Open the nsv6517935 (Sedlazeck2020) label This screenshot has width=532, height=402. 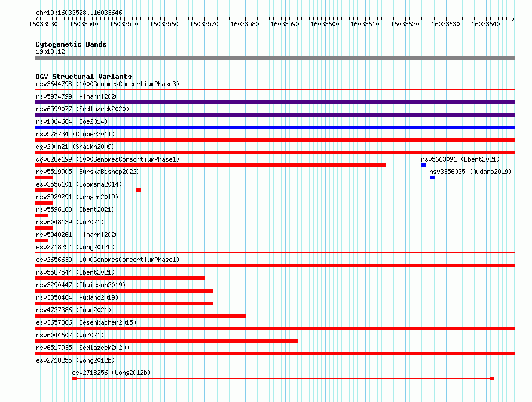(x=82, y=348)
